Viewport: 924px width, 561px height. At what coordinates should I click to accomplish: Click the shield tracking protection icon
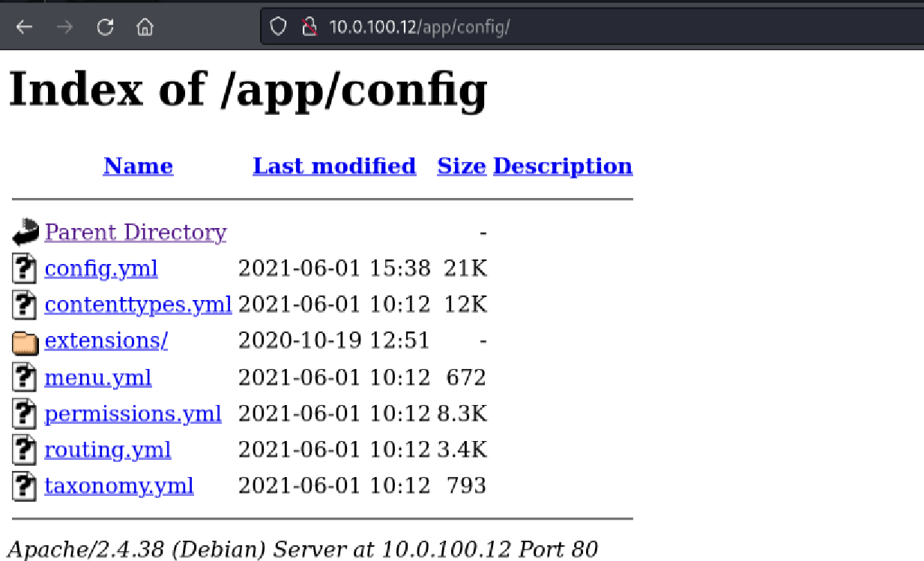(279, 28)
